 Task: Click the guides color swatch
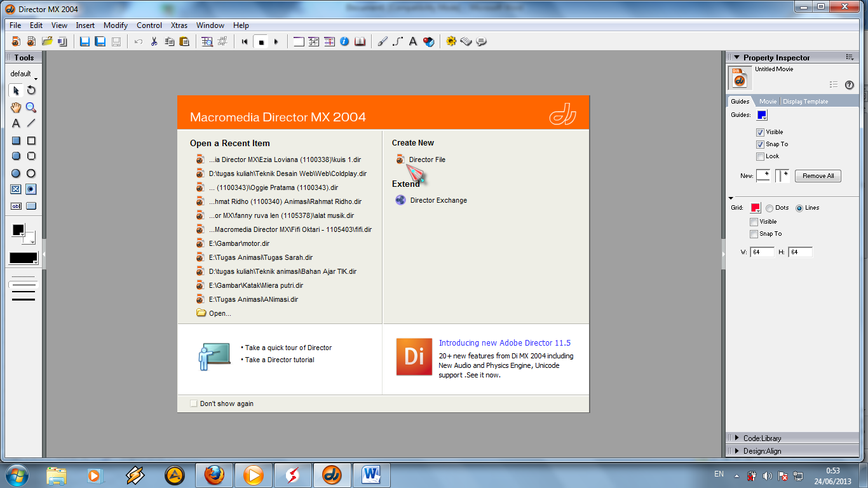click(761, 115)
